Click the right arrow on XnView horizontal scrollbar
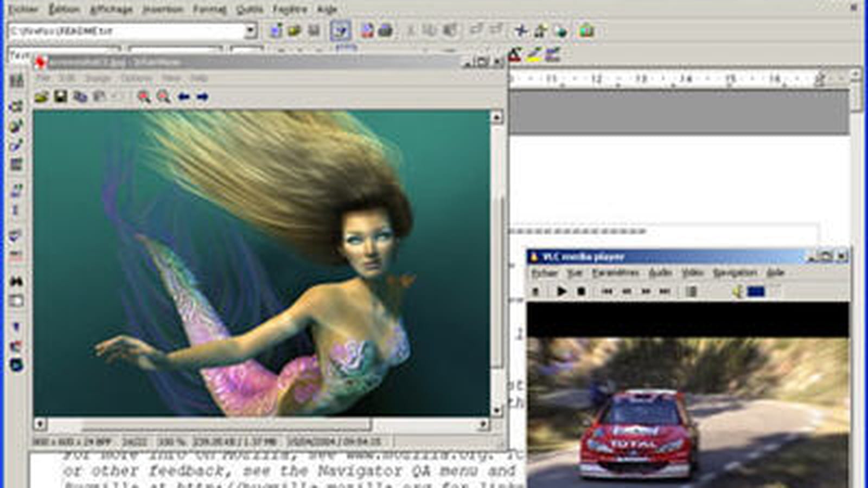Screen dimensions: 868x488 (x=483, y=423)
